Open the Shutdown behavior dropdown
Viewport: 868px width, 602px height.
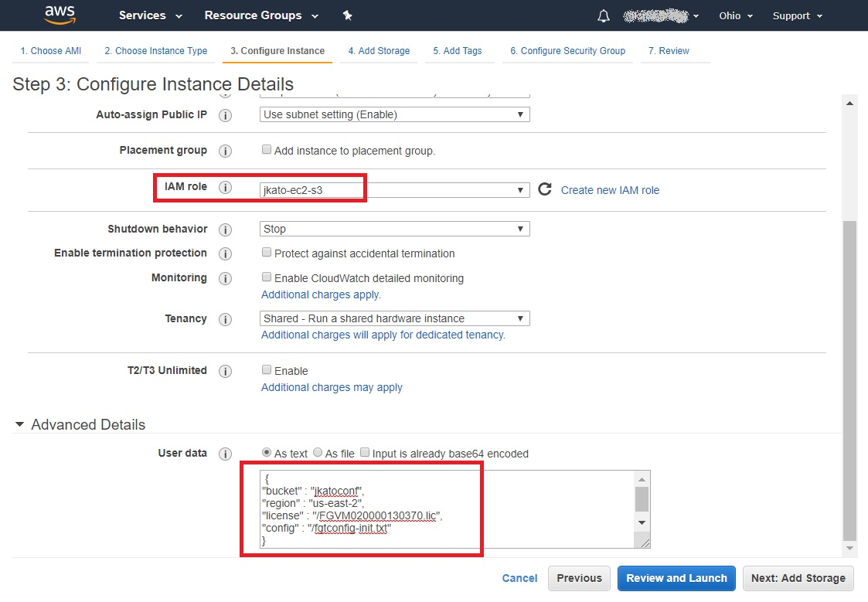(395, 229)
